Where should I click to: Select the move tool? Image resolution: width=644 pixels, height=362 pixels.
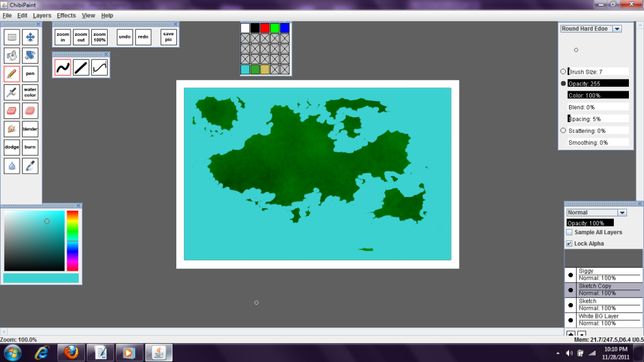click(30, 37)
